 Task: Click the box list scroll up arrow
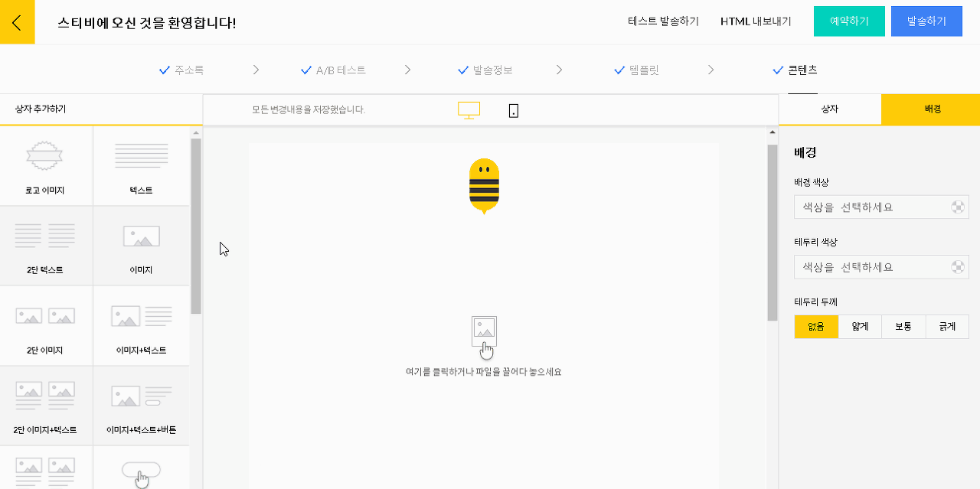[196, 132]
